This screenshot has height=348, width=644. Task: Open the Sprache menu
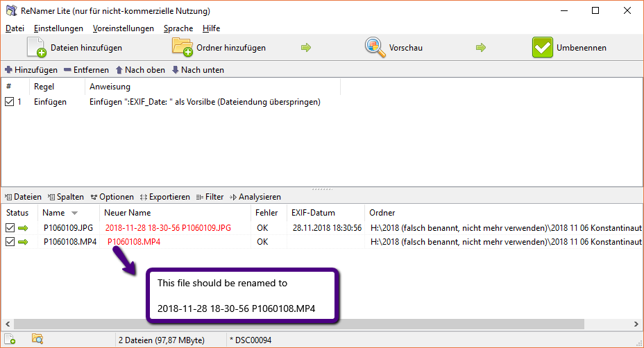tap(178, 28)
